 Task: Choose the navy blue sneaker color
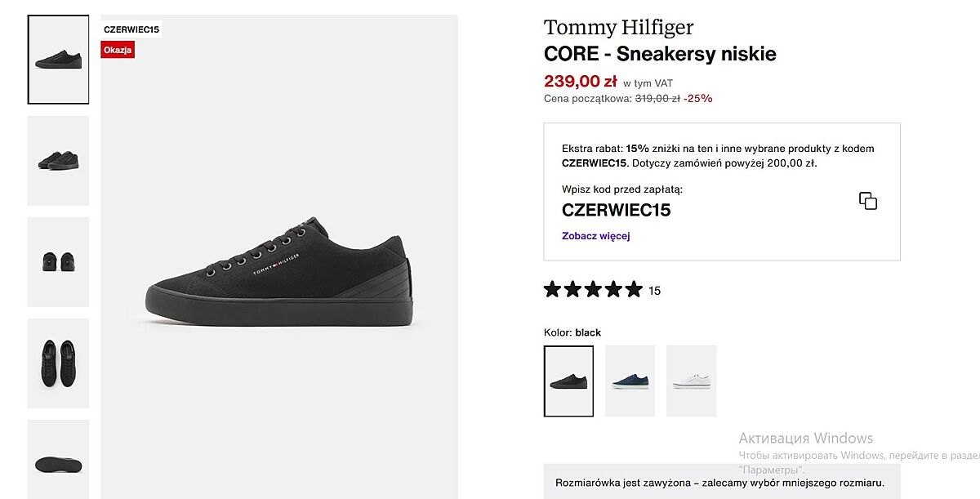click(630, 381)
